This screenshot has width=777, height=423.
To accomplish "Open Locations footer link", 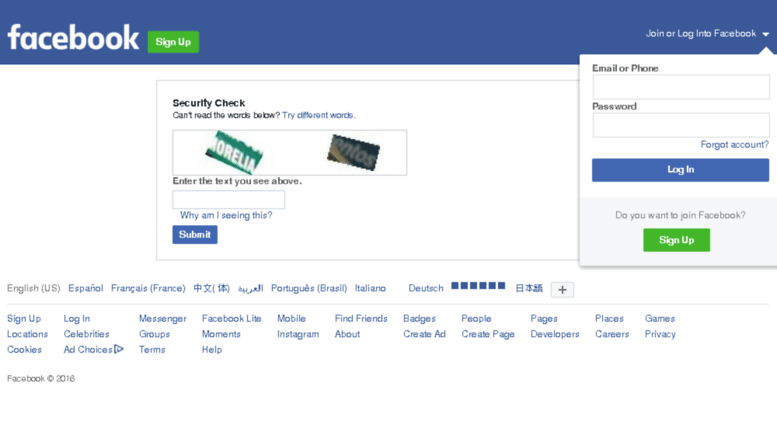I will 27,334.
